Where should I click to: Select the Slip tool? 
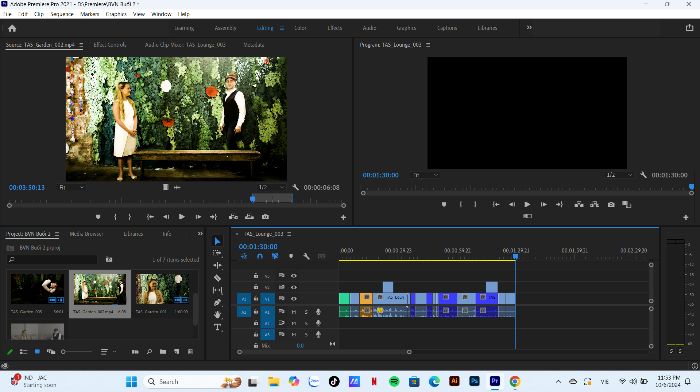(217, 290)
